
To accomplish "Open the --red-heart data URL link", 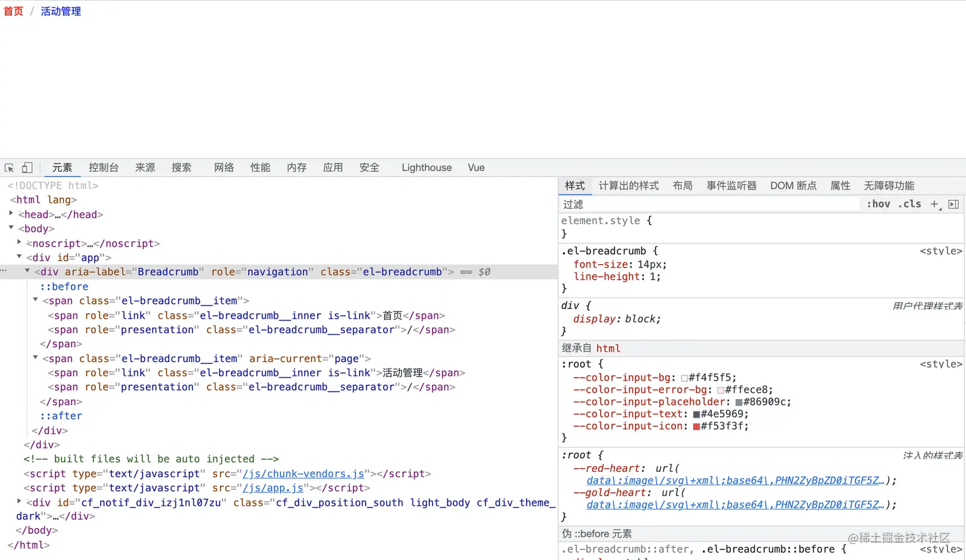I will pyautogui.click(x=735, y=480).
